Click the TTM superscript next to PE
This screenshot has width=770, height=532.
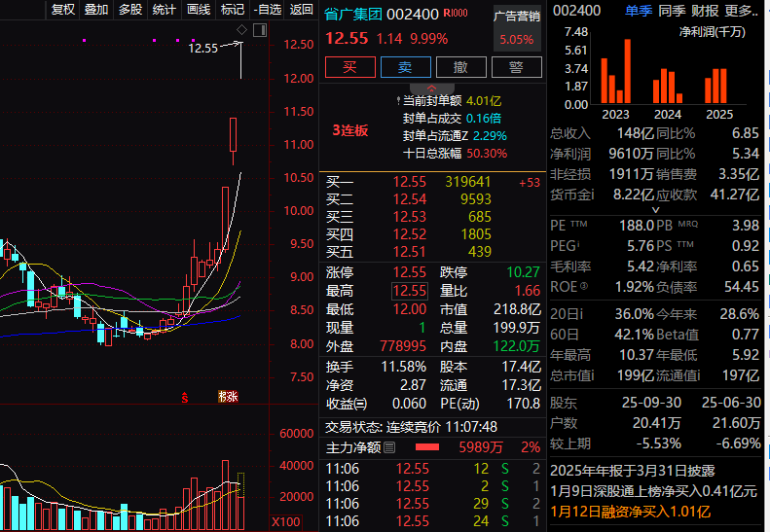click(579, 224)
